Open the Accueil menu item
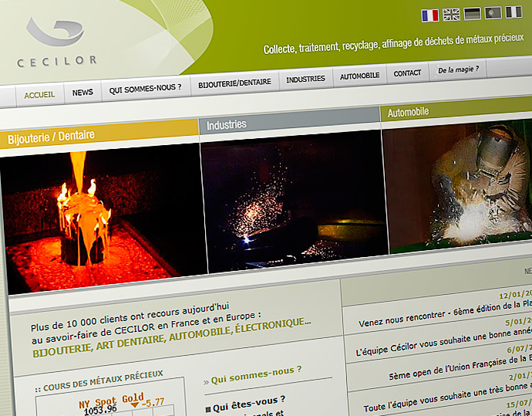This screenshot has height=416, width=532. coord(39,94)
